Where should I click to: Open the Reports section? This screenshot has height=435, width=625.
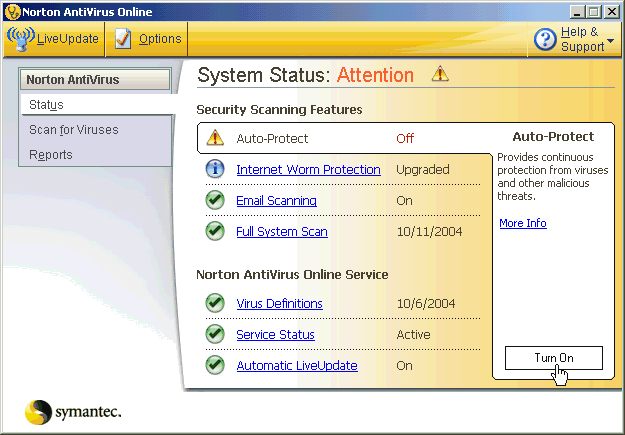(51, 154)
